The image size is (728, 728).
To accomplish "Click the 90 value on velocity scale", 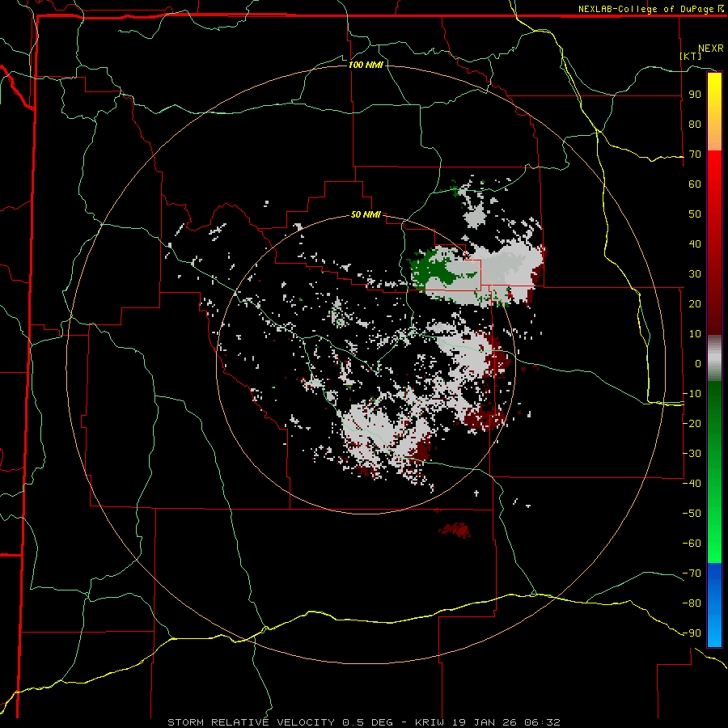I will coord(695,95).
